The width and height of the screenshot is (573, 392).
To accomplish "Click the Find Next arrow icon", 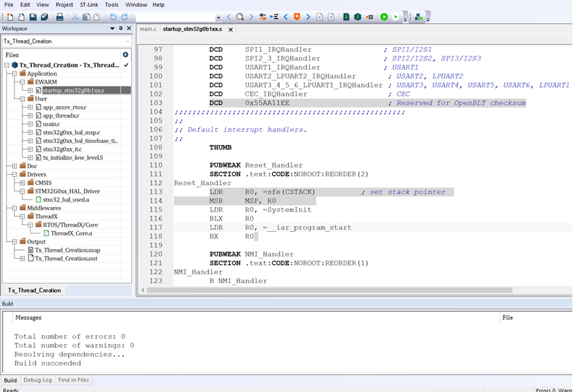I will (251, 17).
